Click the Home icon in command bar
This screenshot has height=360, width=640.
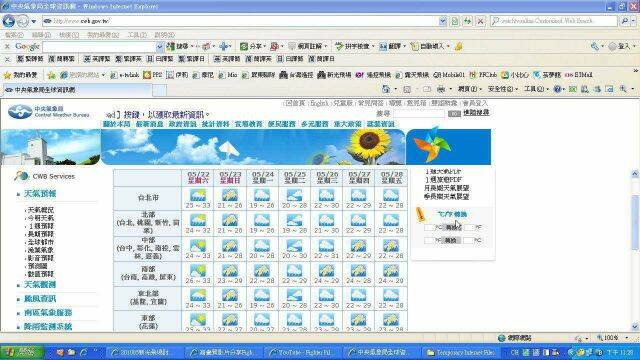386,89
